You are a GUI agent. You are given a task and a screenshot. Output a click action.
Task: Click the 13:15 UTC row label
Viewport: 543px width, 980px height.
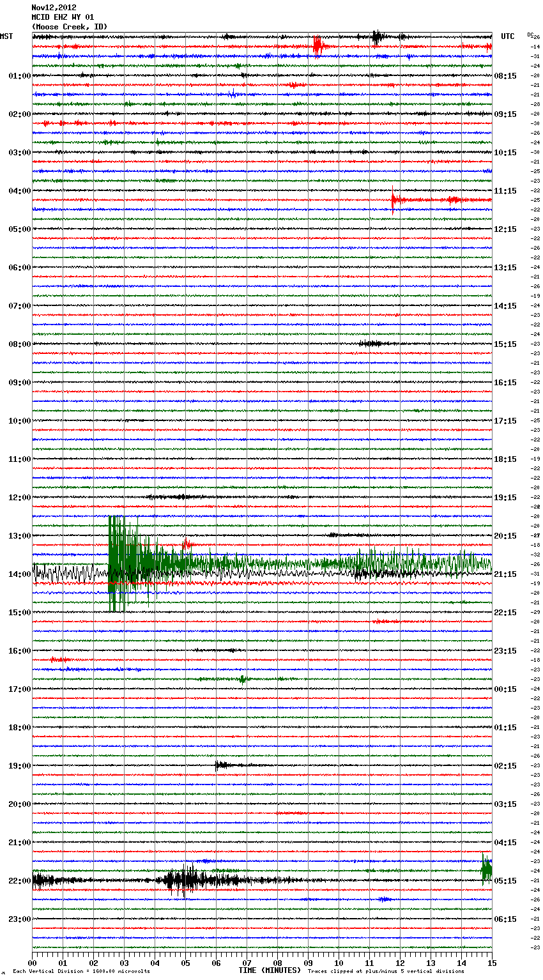click(505, 268)
